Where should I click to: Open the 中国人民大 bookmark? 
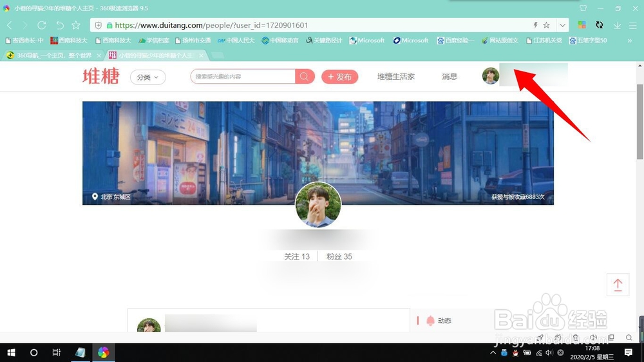point(236,41)
